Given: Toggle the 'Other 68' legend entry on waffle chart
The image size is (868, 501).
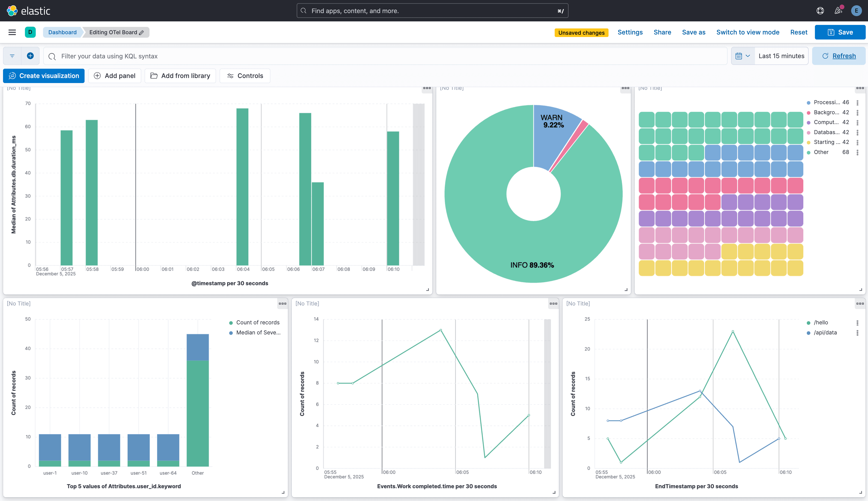Looking at the screenshot, I should coord(821,152).
